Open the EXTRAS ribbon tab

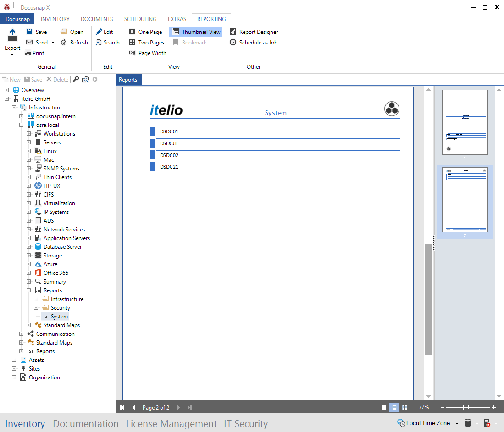[x=177, y=19]
